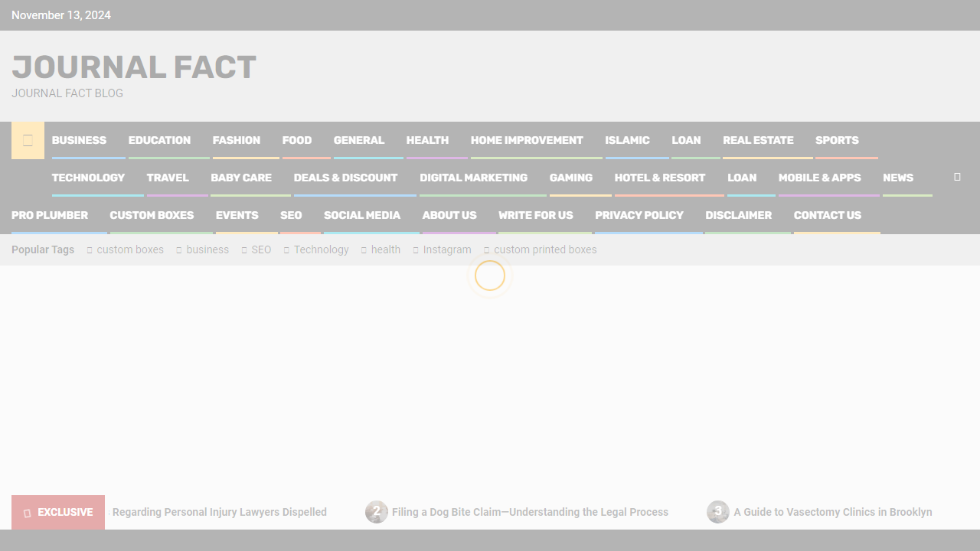Visit the Contact Us page

[827, 215]
